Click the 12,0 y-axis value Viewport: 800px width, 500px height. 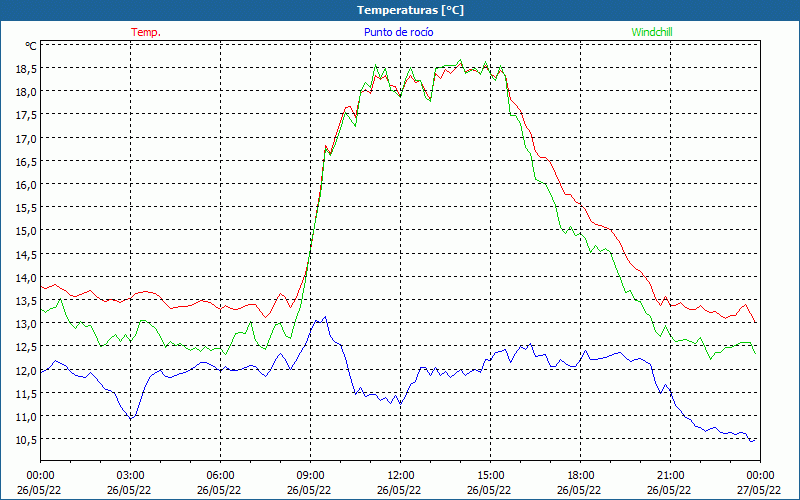27,370
